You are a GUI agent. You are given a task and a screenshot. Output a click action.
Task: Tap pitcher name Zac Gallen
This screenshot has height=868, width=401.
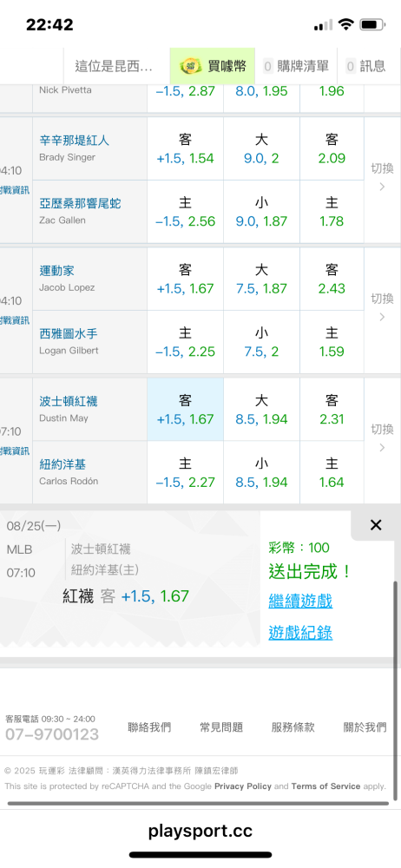62,220
